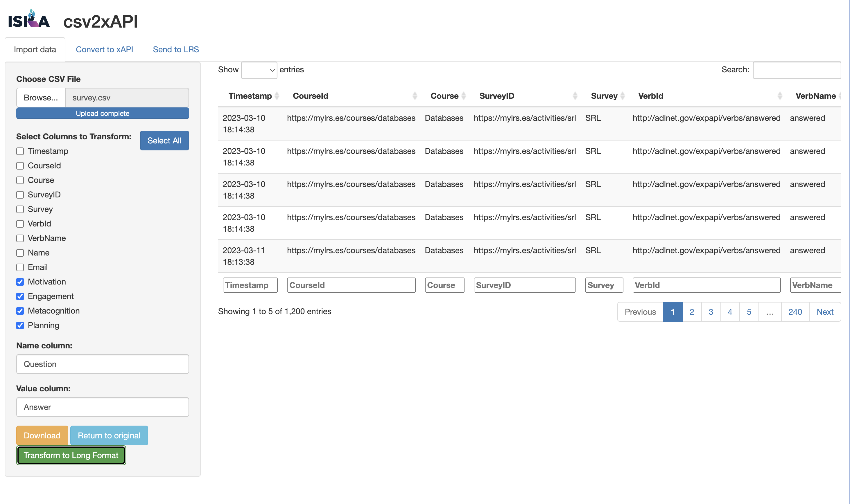850x504 pixels.
Task: Click the Upload complete progress bar
Action: tap(102, 113)
